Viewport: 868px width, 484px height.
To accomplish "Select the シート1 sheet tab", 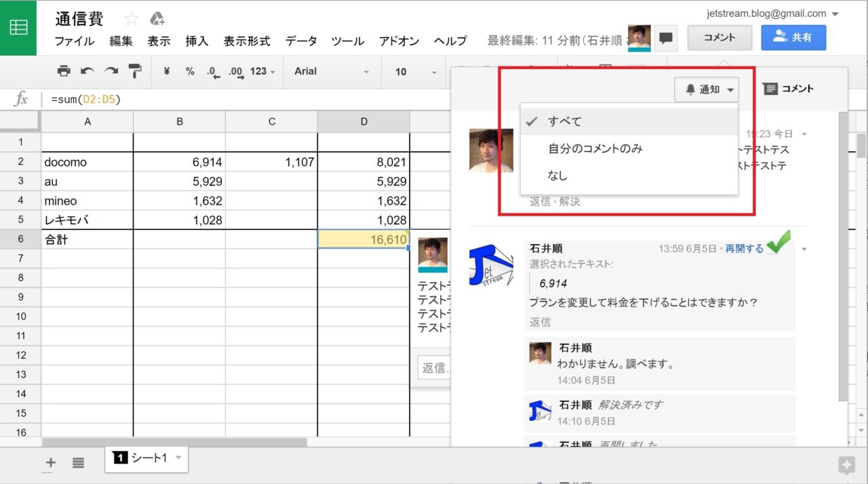I will click(146, 458).
